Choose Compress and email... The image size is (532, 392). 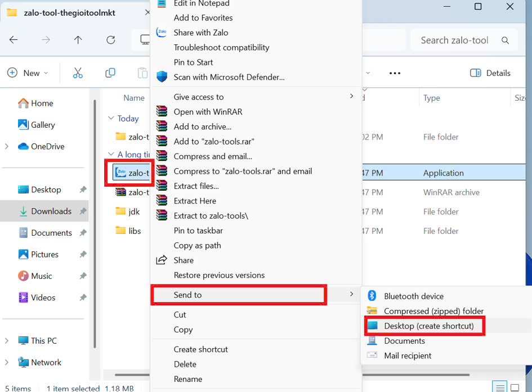[x=213, y=156]
